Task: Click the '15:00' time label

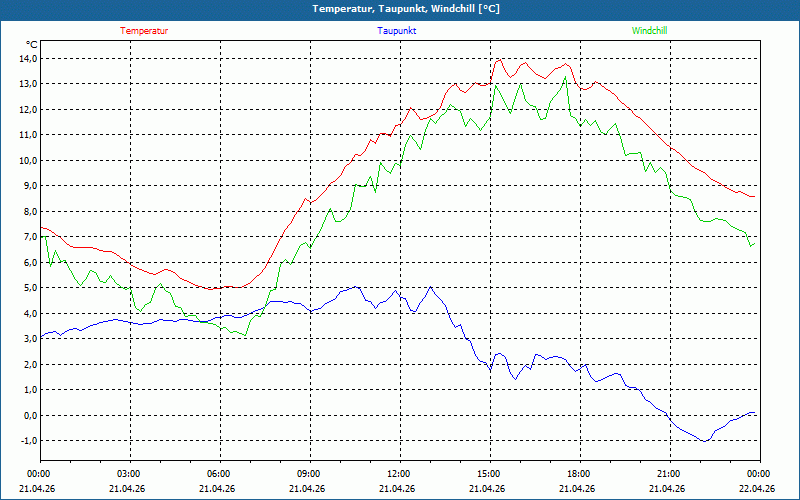Action: tap(487, 474)
